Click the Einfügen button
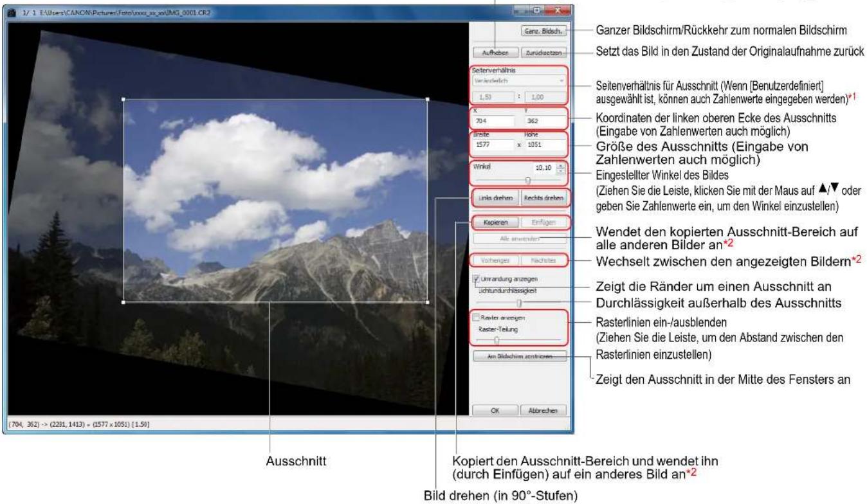The width and height of the screenshot is (867, 504). tap(543, 222)
